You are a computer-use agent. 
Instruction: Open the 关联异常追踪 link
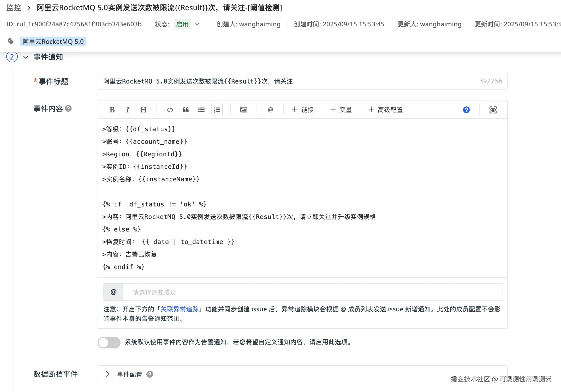click(x=180, y=309)
